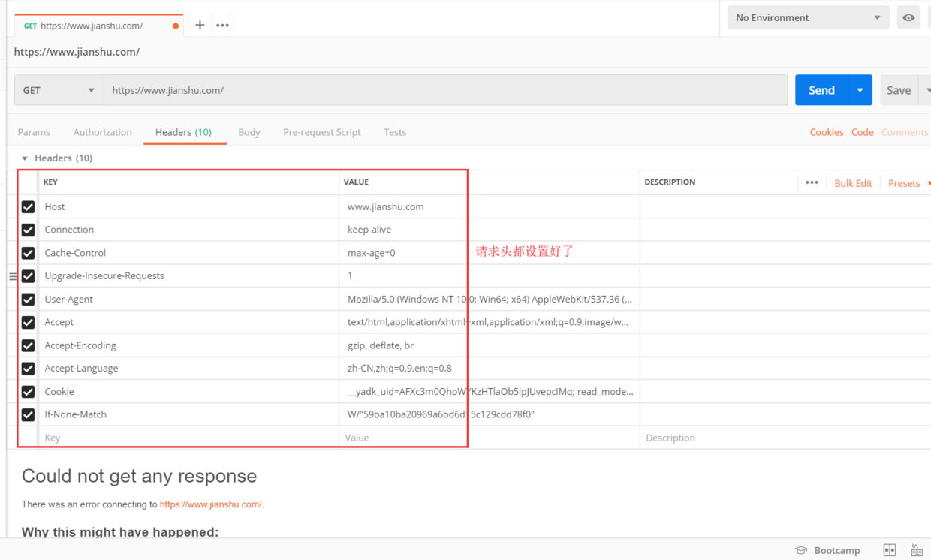Screen dimensions: 931x560
Task: Toggle two-pane layout icon in status bar
Action: (x=890, y=550)
